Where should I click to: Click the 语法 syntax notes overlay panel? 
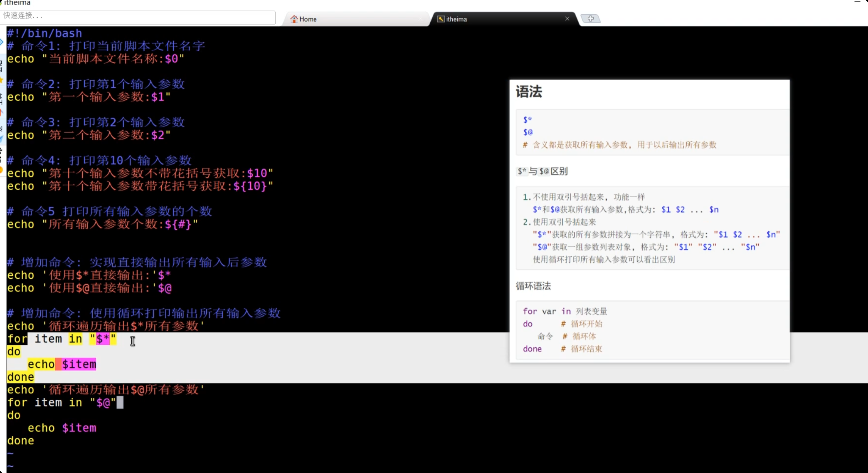click(x=649, y=220)
